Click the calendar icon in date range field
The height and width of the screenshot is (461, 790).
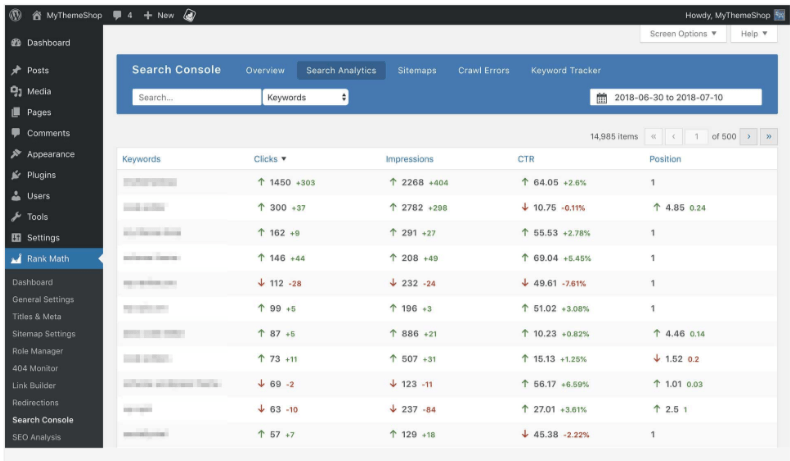click(602, 98)
